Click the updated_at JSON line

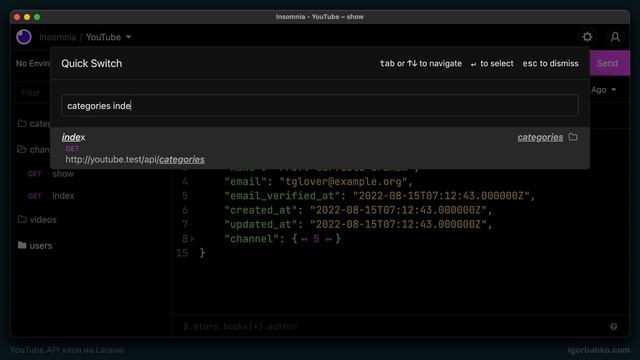click(358, 224)
